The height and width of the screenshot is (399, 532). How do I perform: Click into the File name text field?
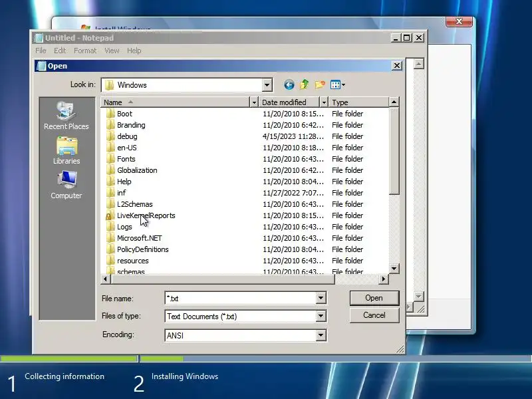(x=240, y=298)
